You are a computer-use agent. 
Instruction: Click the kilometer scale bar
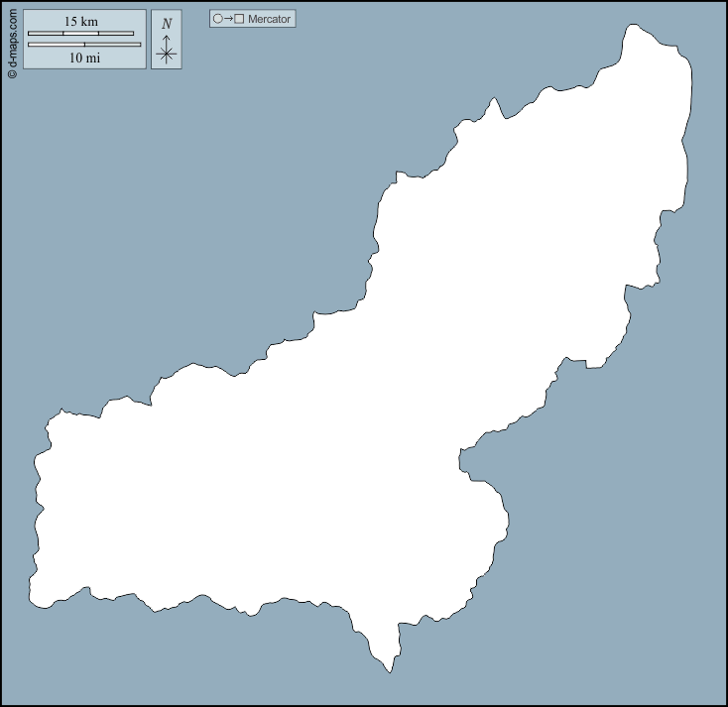[80, 34]
